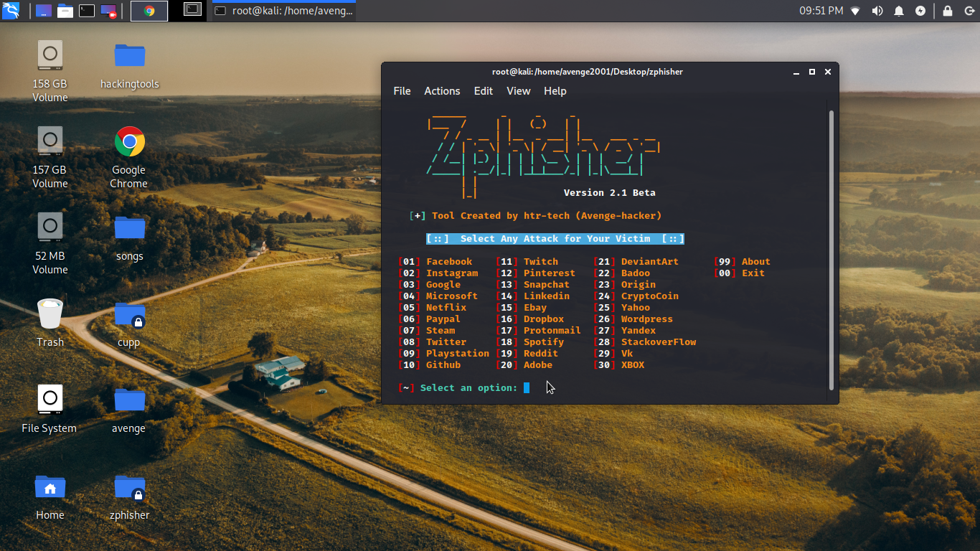
Task: Select the Google Chrome desktop shortcut
Action: point(129,157)
